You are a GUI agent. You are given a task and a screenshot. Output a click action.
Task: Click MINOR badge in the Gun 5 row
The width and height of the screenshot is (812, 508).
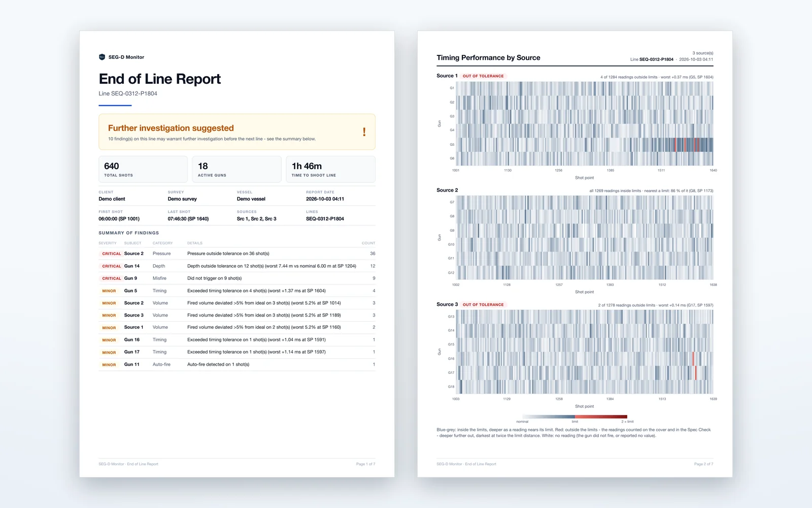coord(109,291)
